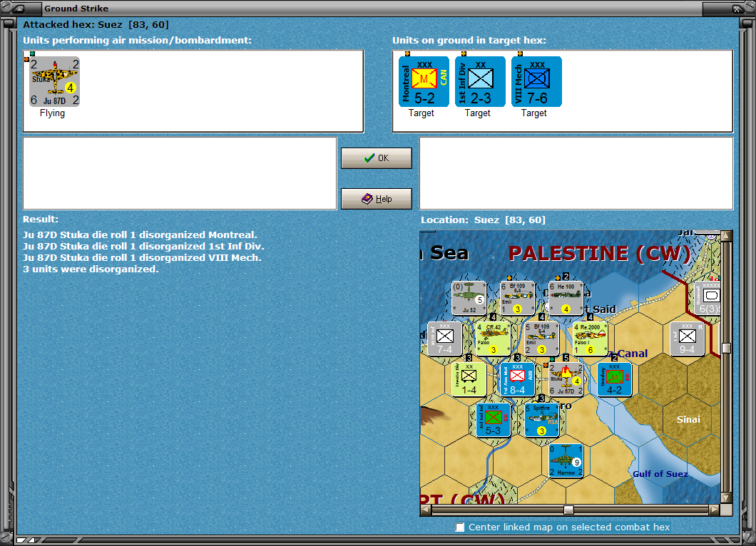756x546 pixels.
Task: Click the Spitfire RSA counter on map
Action: tap(542, 420)
